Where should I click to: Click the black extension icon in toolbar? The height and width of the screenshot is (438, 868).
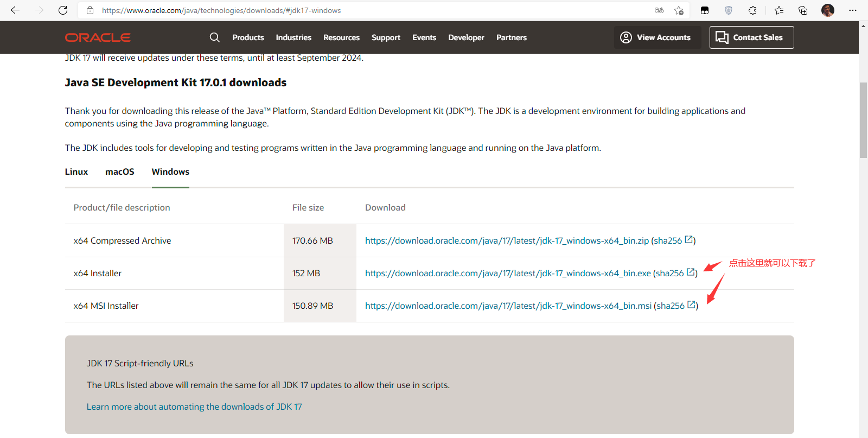coord(705,10)
